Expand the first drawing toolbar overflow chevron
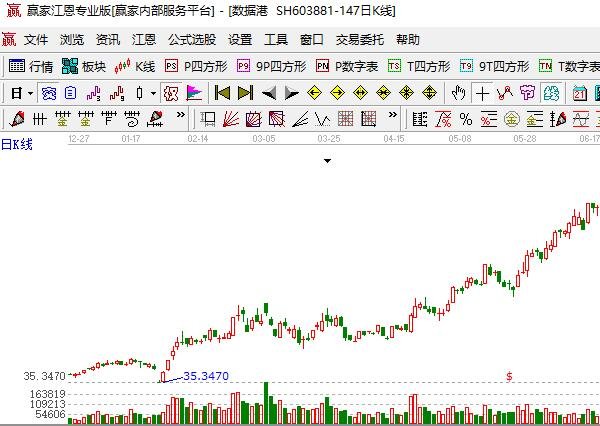The image size is (600, 426). (181, 114)
